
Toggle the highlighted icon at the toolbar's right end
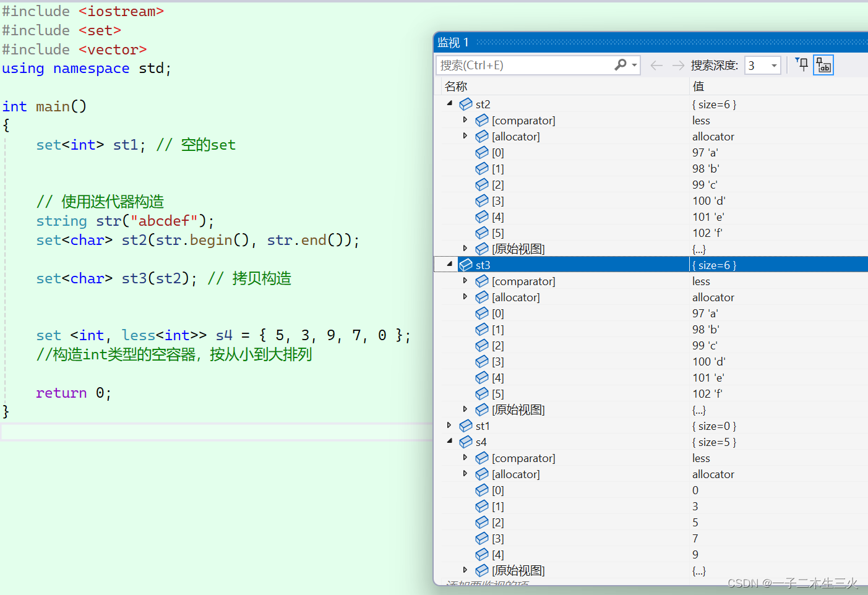(823, 64)
